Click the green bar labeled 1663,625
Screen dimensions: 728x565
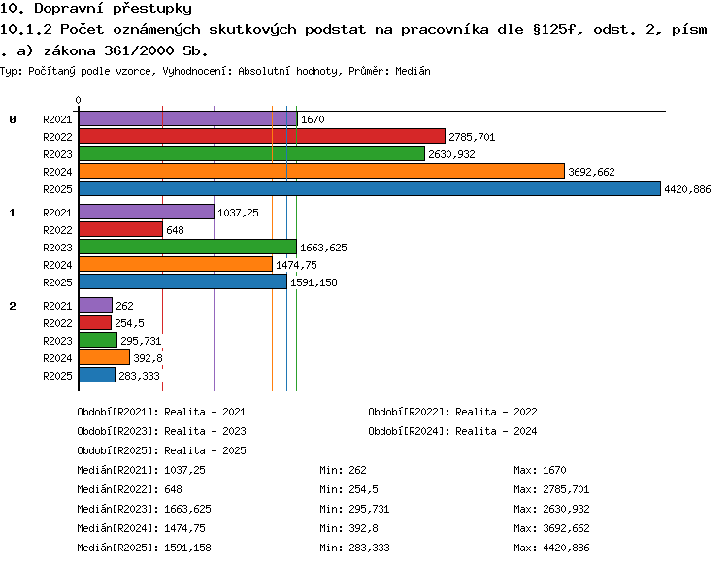point(187,247)
